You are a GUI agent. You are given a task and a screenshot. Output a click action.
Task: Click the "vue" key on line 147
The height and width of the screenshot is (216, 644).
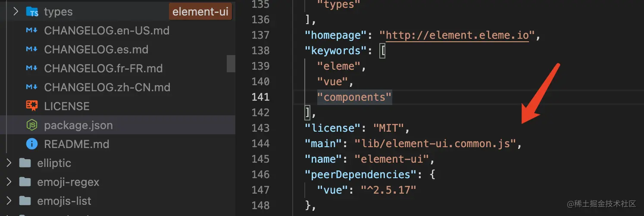pyautogui.click(x=333, y=190)
